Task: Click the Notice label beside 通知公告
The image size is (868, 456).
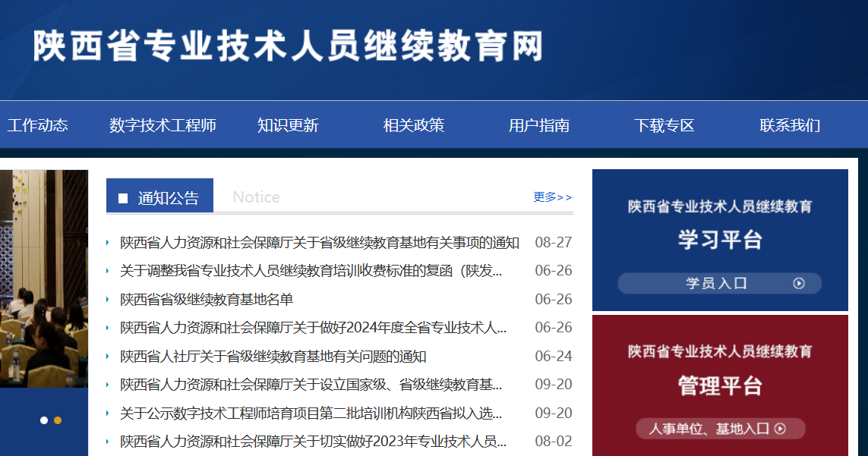Action: coord(257,197)
